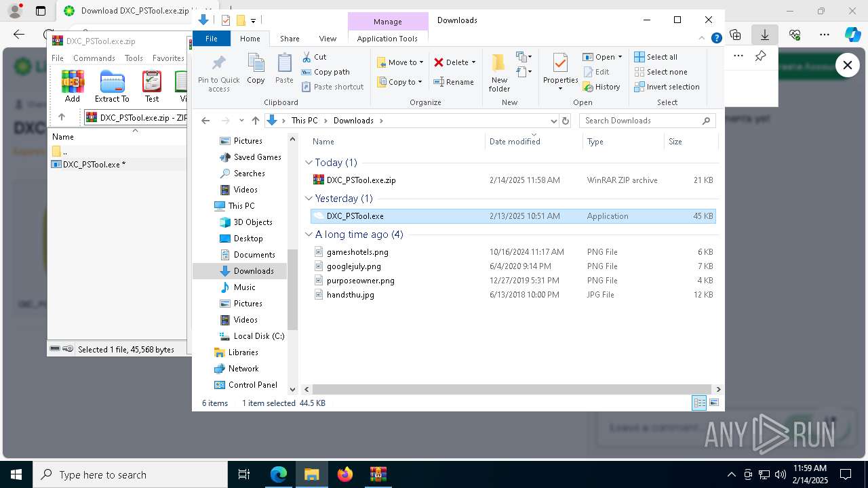The image size is (868, 488).
Task: Rename the selected file via ribbon
Action: pos(454,82)
